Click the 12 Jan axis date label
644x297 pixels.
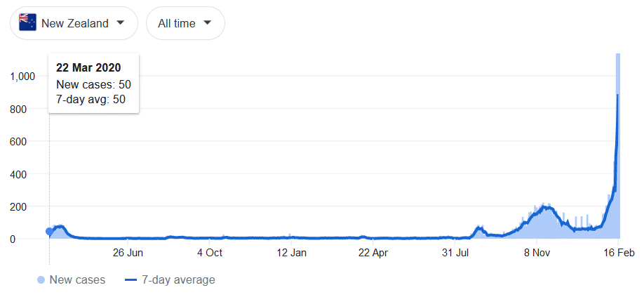coord(291,253)
